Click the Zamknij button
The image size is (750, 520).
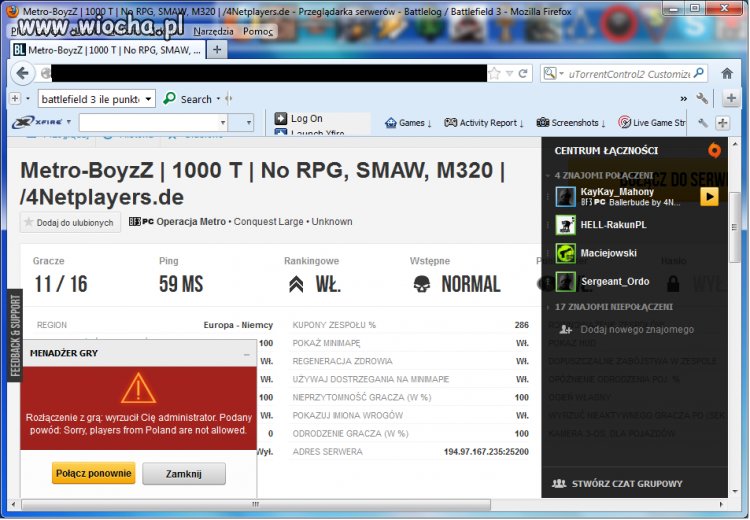coord(184,474)
